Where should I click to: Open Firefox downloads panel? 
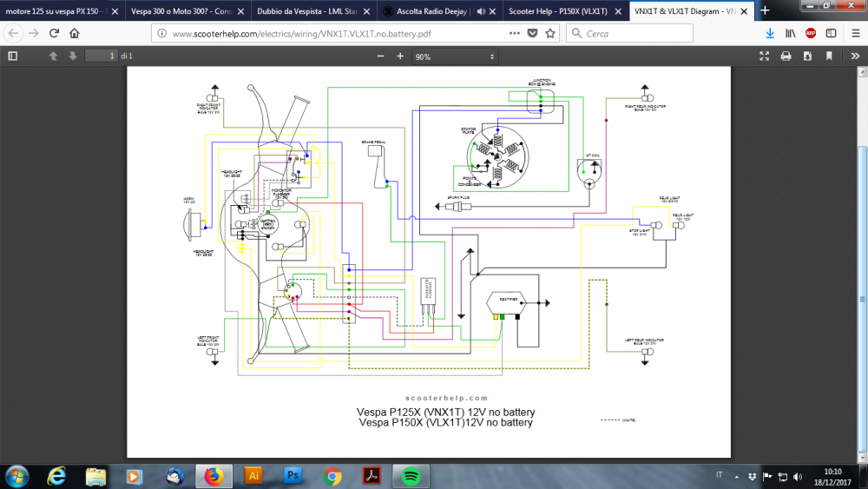pyautogui.click(x=770, y=33)
